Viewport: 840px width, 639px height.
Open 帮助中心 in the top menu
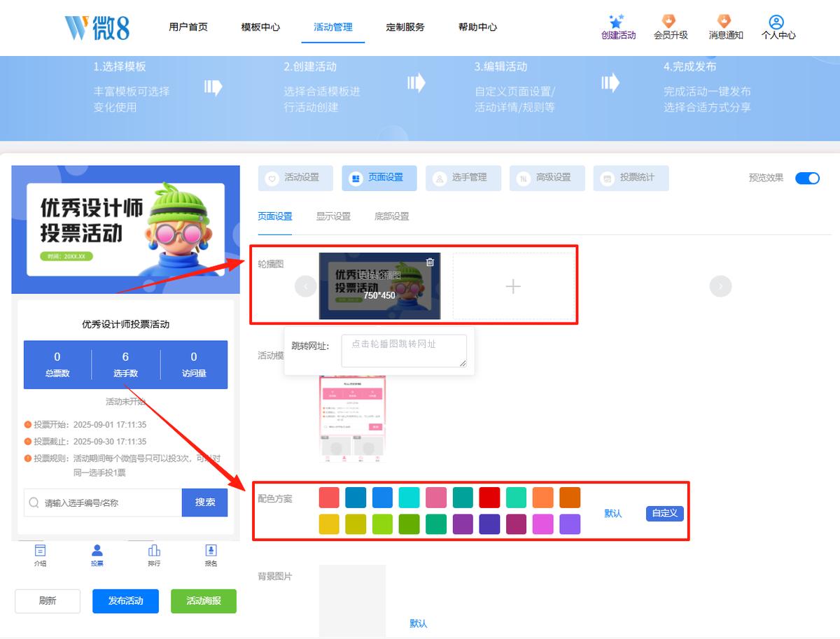tap(477, 27)
